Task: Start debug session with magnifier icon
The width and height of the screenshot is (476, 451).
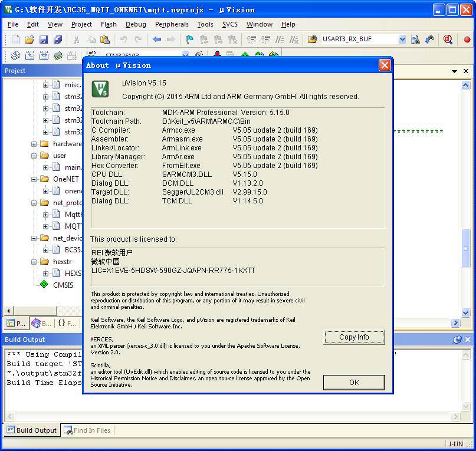Action: pos(448,39)
